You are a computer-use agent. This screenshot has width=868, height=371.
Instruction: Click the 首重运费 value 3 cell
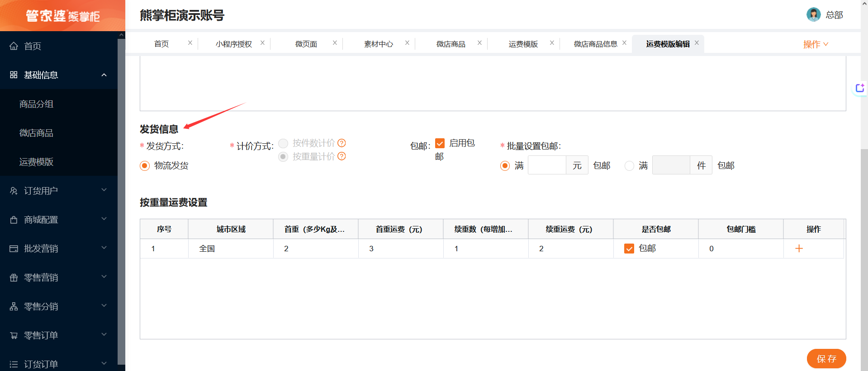(401, 249)
